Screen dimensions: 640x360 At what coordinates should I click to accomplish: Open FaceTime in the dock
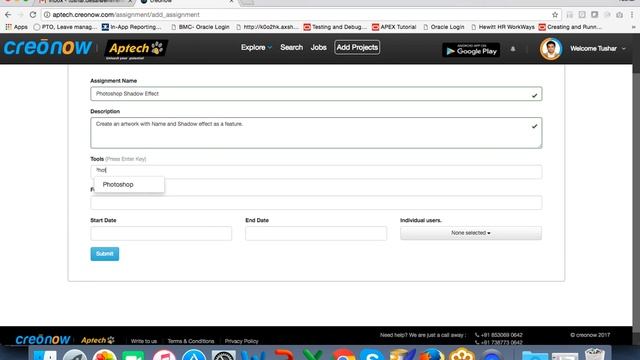tap(133, 355)
